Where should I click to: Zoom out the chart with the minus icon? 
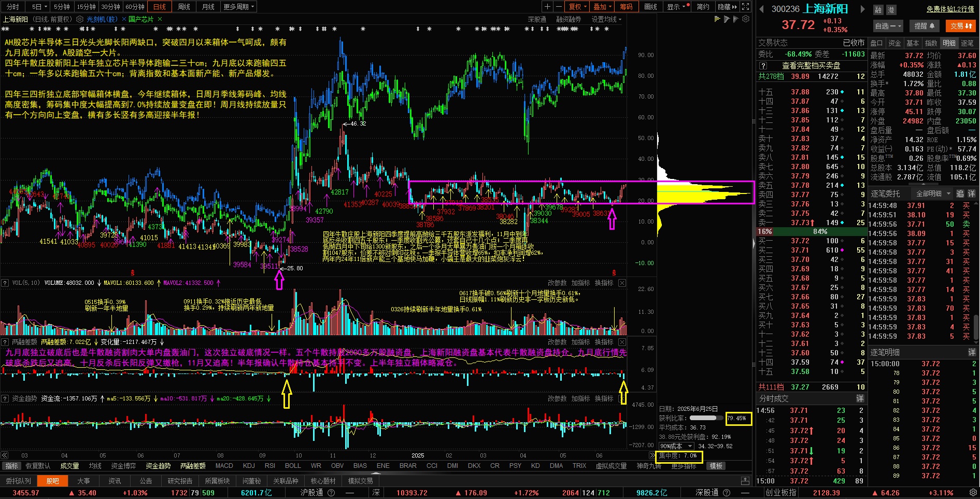[559, 7]
